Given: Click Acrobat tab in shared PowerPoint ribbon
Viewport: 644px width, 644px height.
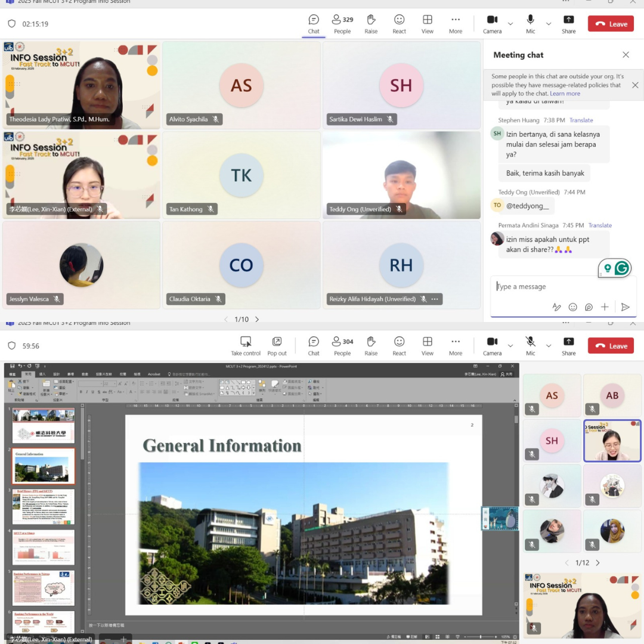Looking at the screenshot, I should [154, 374].
